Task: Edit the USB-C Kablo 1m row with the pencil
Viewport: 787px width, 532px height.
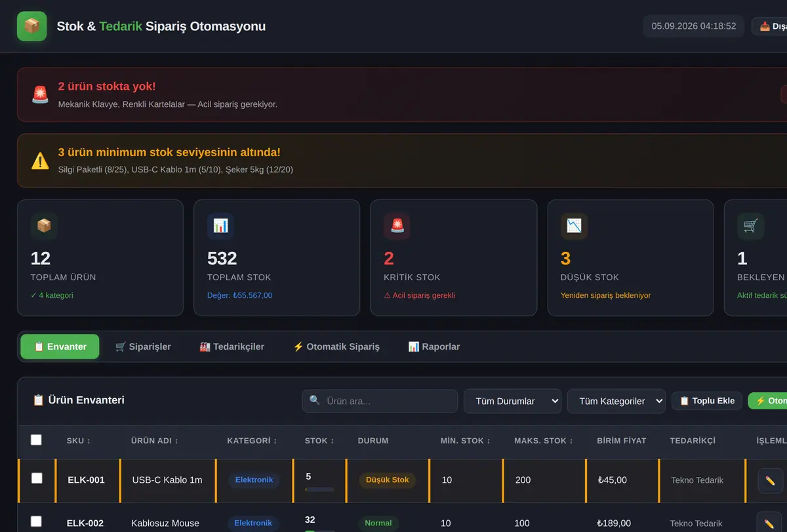Action: pos(770,480)
